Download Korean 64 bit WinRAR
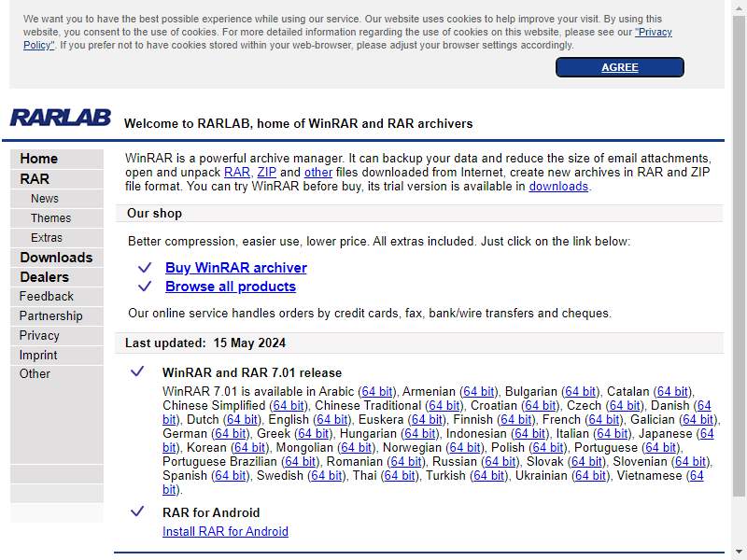Image resolution: width=747 pixels, height=560 pixels. pos(249,448)
